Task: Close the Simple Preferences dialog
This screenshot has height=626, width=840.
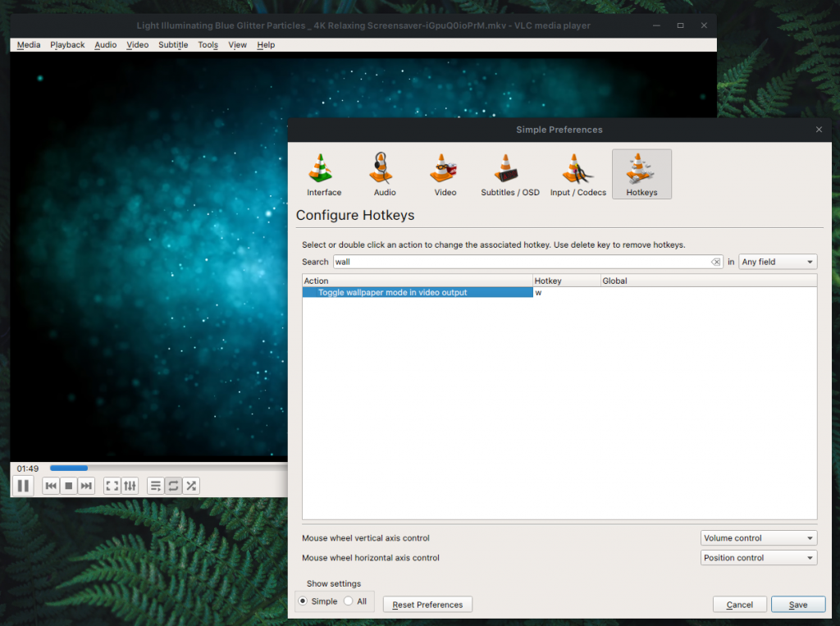Action: pos(819,130)
